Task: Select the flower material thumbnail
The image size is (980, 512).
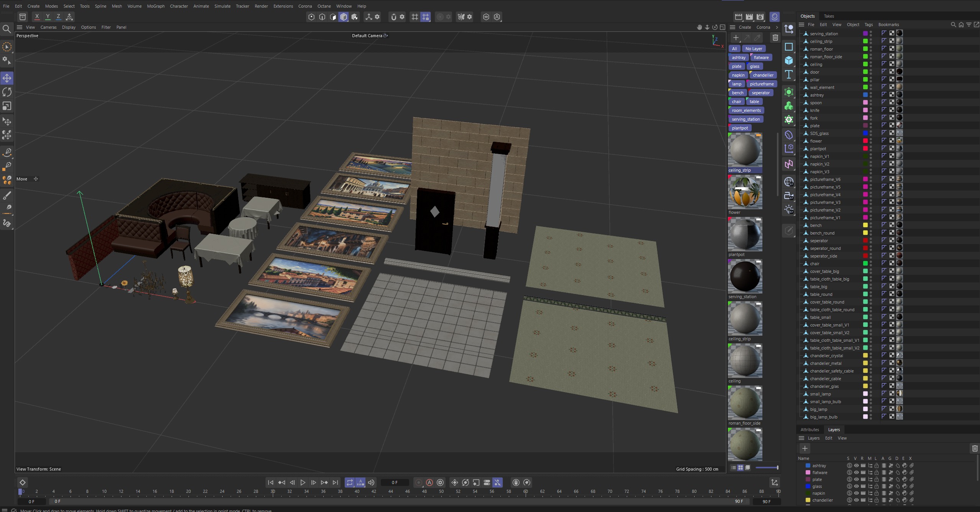Action: [x=745, y=192]
